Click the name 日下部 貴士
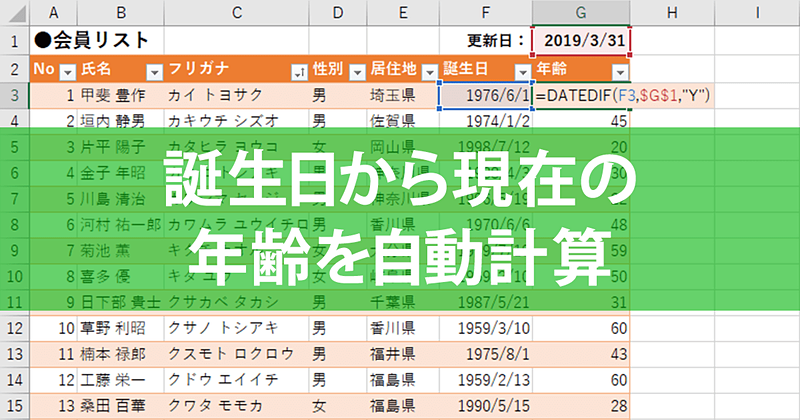800x420 pixels. [x=121, y=302]
